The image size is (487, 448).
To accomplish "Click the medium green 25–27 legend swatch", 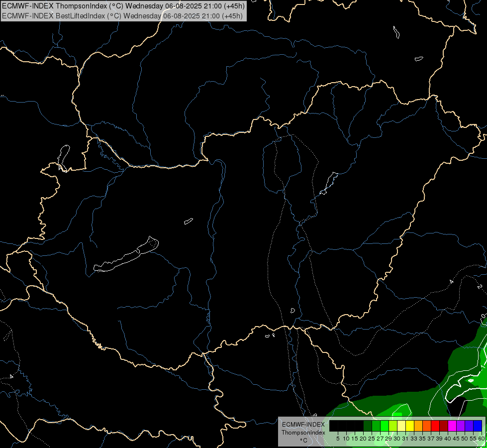I will click(376, 426).
